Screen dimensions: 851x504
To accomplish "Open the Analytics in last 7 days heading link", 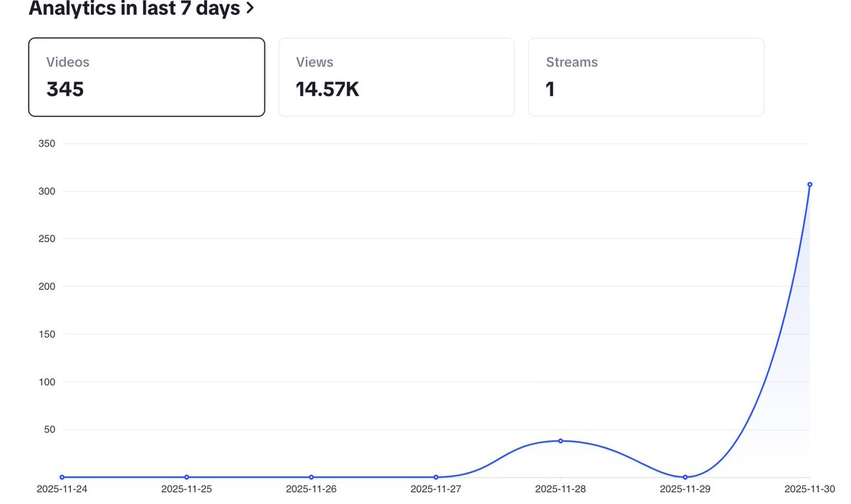I will point(141,9).
